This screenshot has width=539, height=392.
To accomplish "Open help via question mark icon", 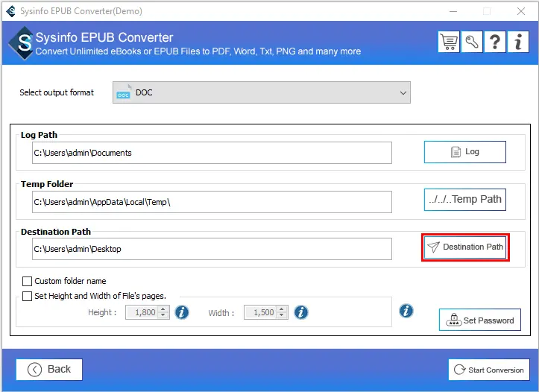I will (x=495, y=42).
